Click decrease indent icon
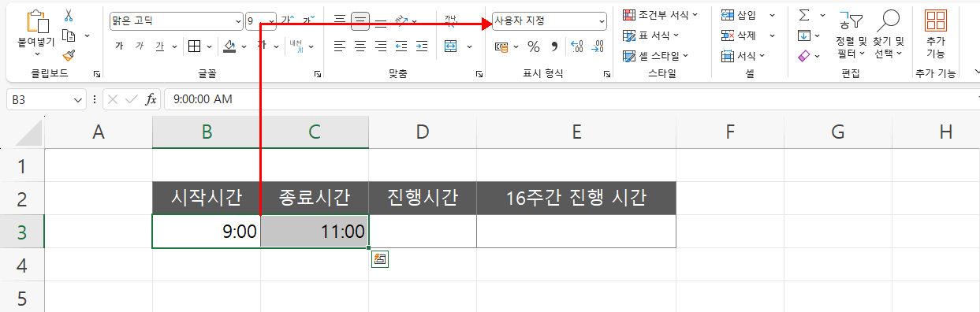The width and height of the screenshot is (980, 312). [x=401, y=46]
